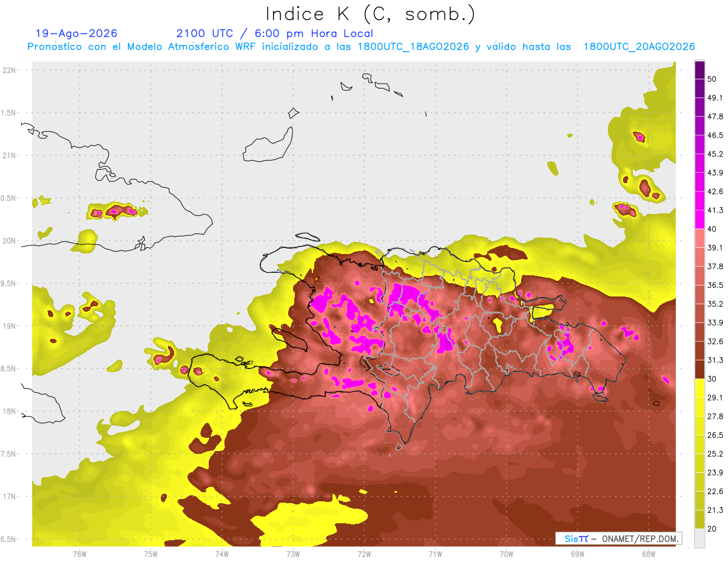Click the legend value "33.9"
The width and height of the screenshot is (728, 562).
715,323
